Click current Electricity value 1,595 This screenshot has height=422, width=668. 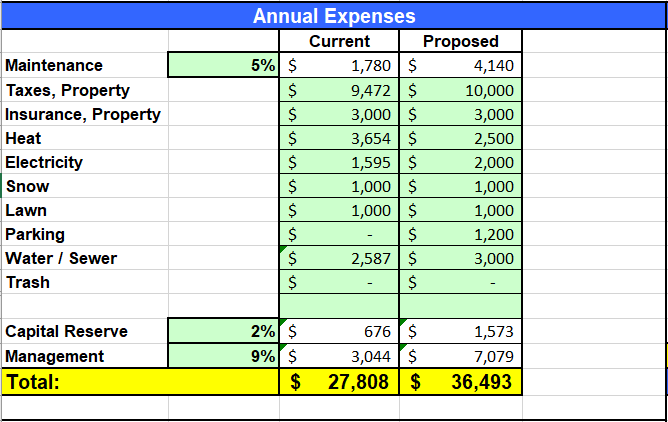[x=339, y=162]
